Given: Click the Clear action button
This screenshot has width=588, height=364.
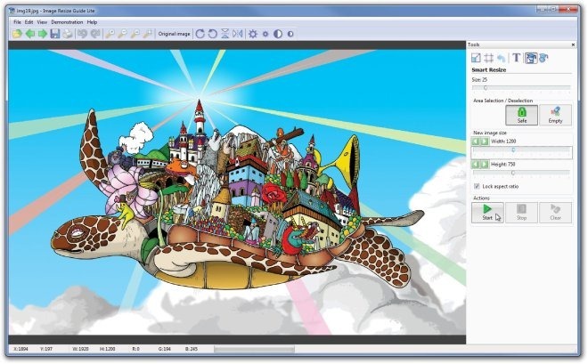Looking at the screenshot, I should coord(555,213).
